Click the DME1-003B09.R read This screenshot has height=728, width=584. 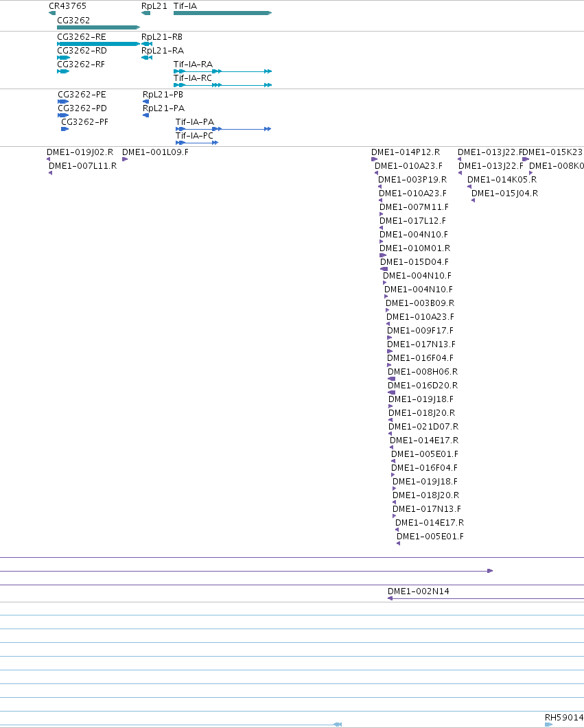[x=388, y=310]
